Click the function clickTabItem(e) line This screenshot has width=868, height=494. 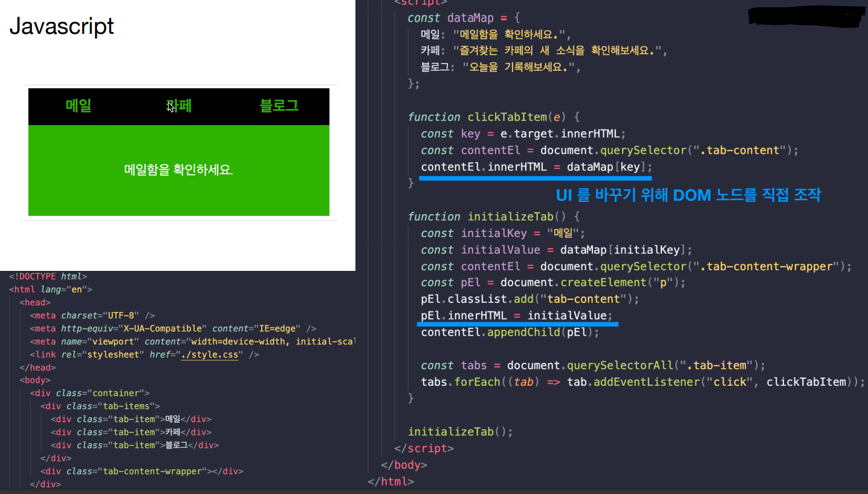pos(494,117)
